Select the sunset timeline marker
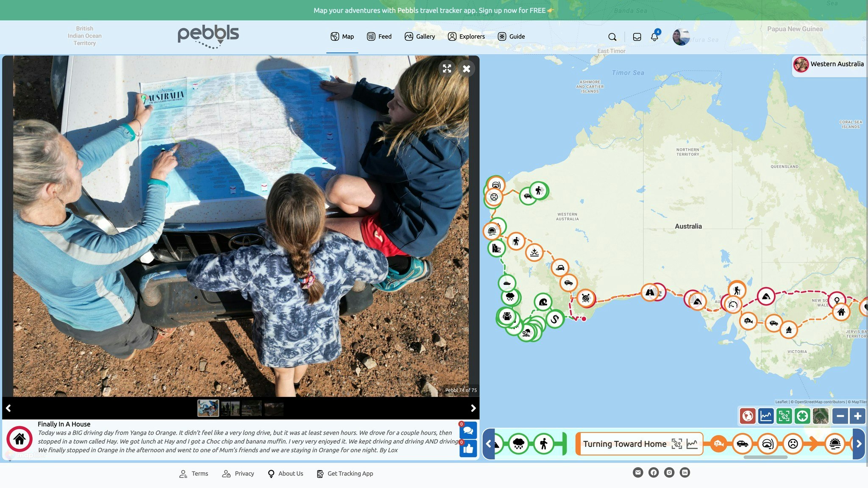 (x=835, y=444)
